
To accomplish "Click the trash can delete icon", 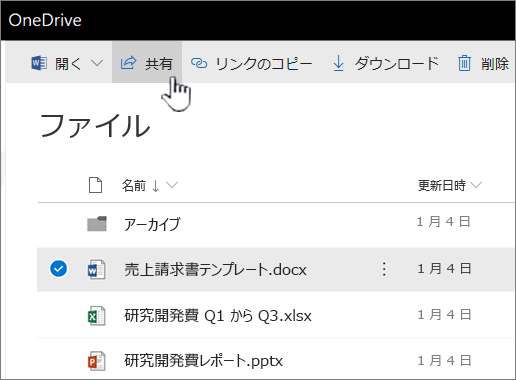I will pyautogui.click(x=464, y=63).
